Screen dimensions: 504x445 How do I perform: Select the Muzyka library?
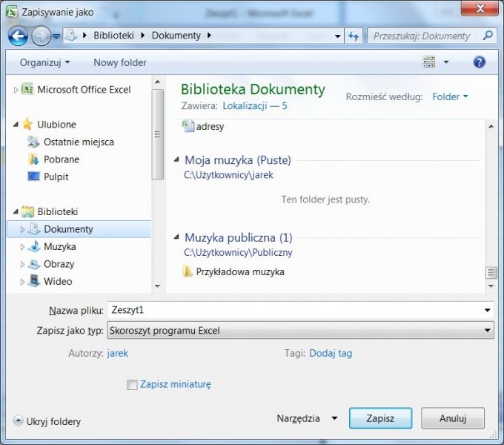[x=60, y=247]
